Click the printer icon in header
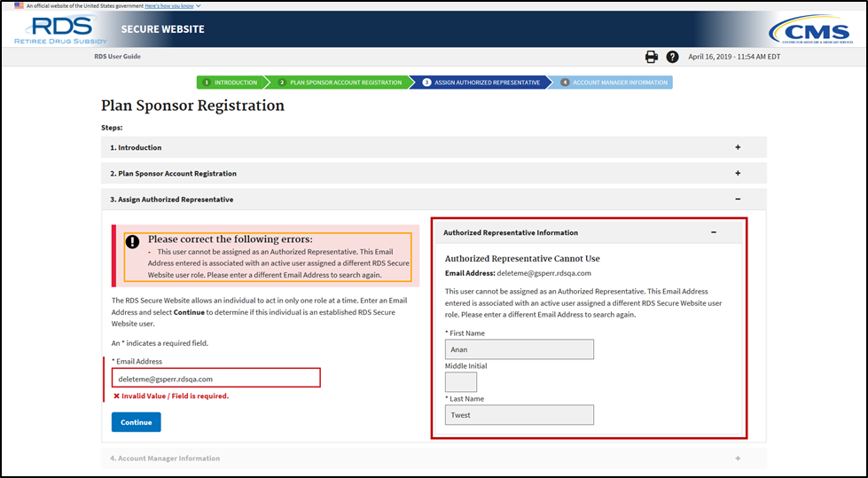 [652, 57]
